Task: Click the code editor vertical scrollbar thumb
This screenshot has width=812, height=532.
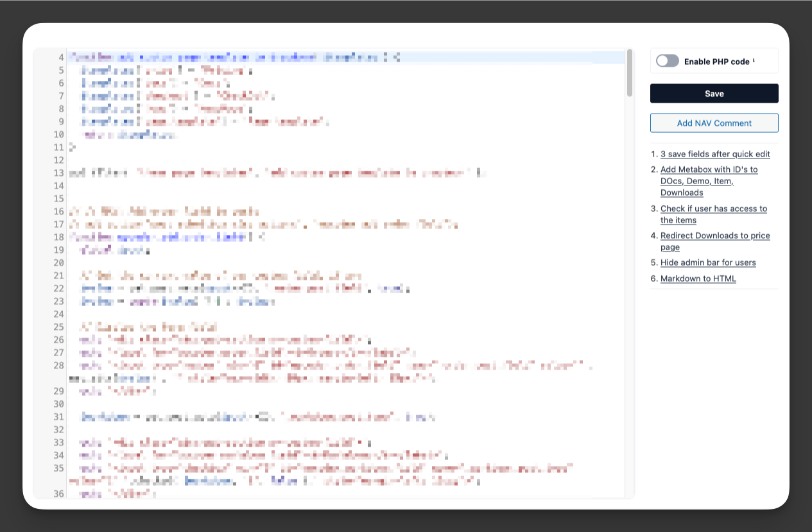Action: (x=630, y=73)
